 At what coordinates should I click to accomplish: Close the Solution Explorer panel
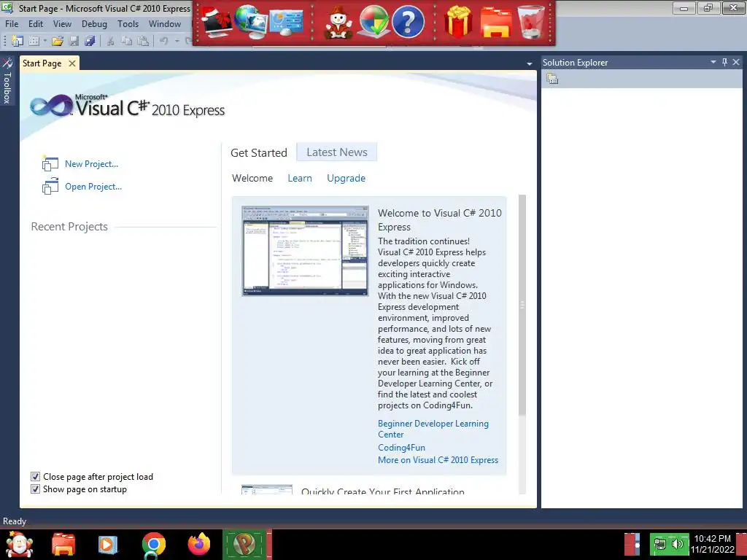736,62
